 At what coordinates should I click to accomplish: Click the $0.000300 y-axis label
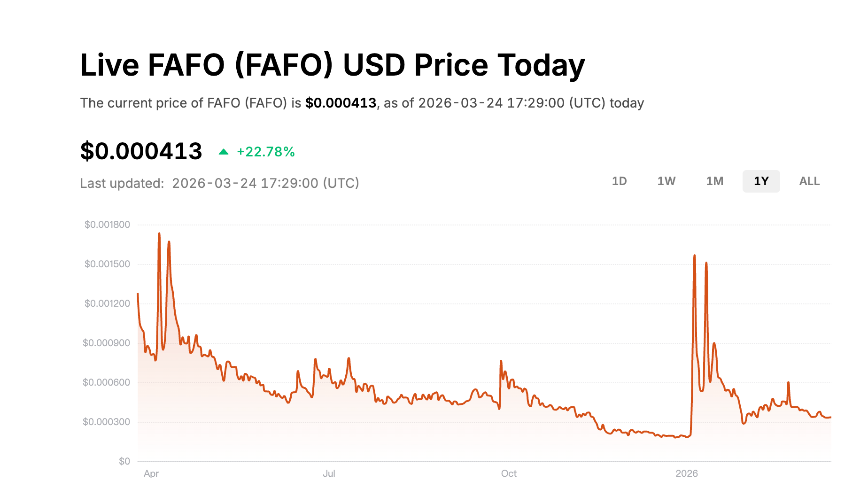coord(107,422)
